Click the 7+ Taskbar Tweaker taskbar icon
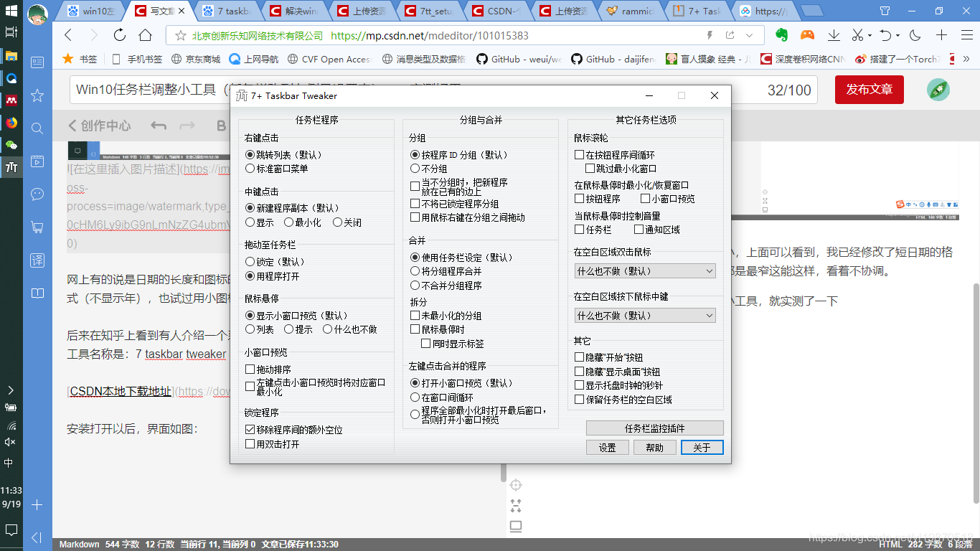980x551 pixels. pos(11,167)
